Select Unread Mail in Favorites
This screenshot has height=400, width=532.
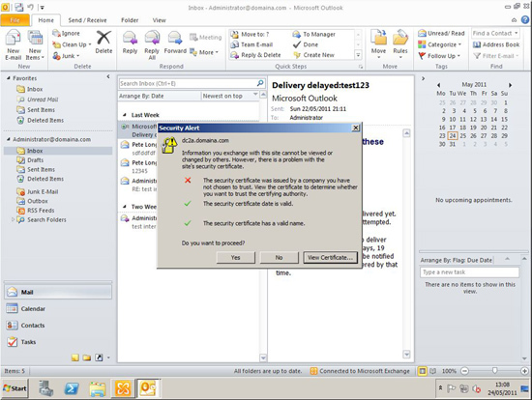tap(43, 100)
